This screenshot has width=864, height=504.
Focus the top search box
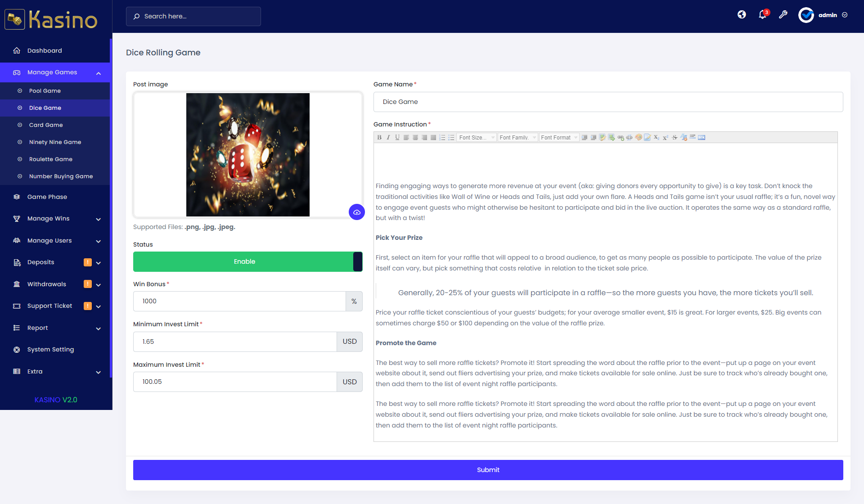click(193, 16)
